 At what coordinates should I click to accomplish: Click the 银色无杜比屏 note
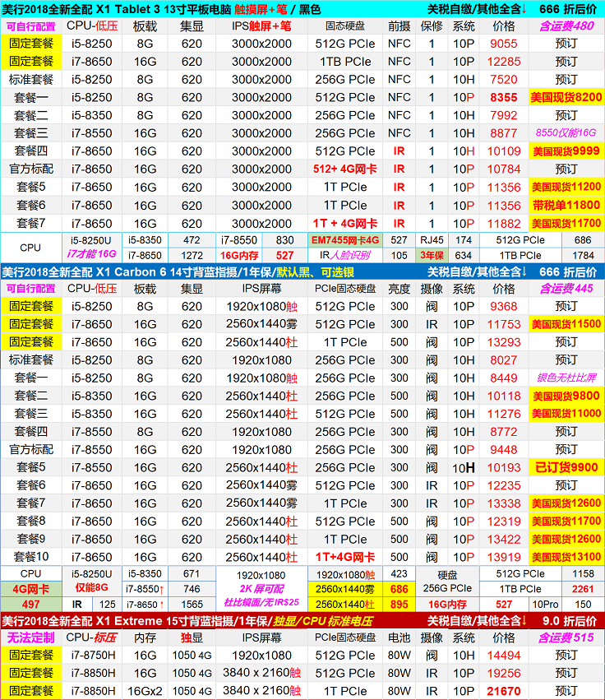click(566, 378)
